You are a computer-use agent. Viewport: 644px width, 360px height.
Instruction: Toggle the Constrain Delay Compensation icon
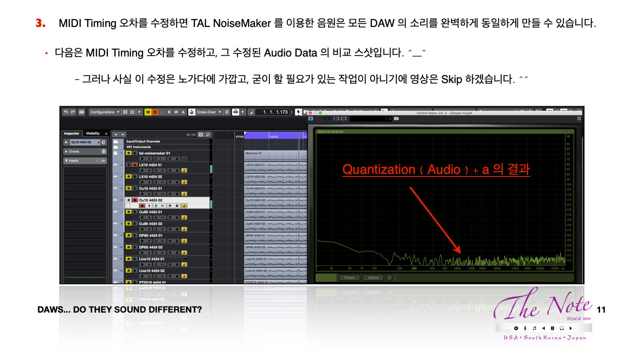click(x=81, y=112)
